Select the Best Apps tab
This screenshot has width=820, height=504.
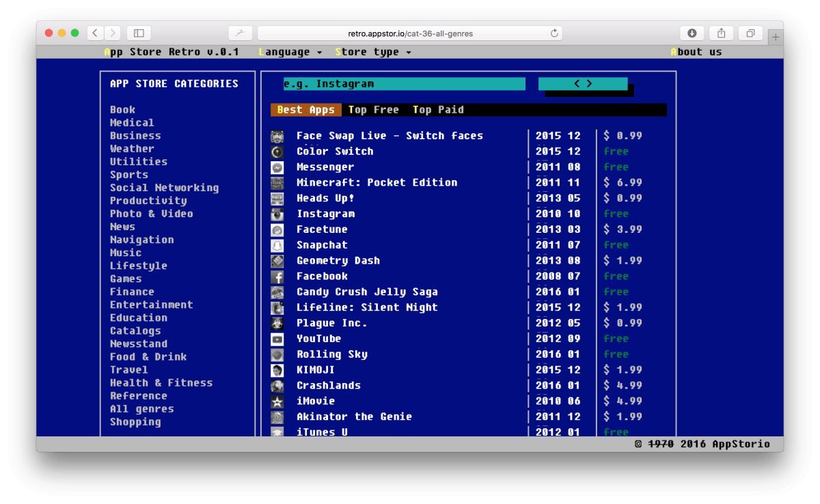coord(306,110)
